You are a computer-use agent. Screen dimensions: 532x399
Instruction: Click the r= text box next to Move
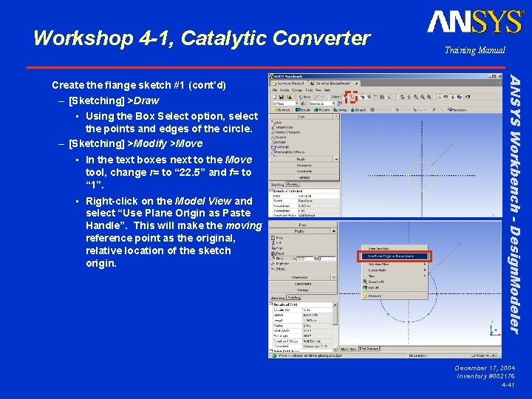305,259
